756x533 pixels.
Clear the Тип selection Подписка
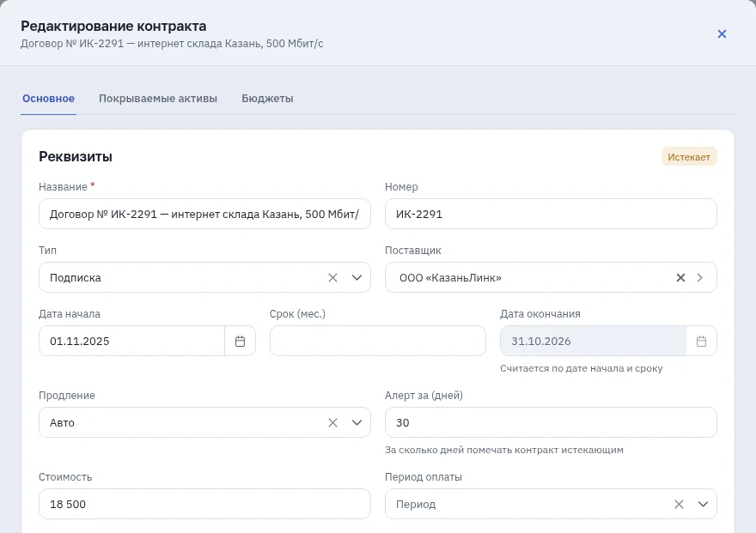pos(332,278)
